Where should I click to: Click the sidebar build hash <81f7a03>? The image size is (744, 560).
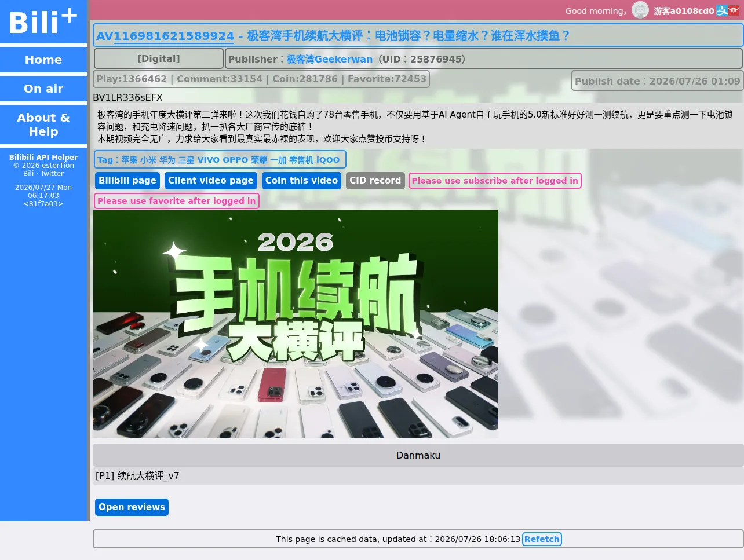tap(43, 204)
